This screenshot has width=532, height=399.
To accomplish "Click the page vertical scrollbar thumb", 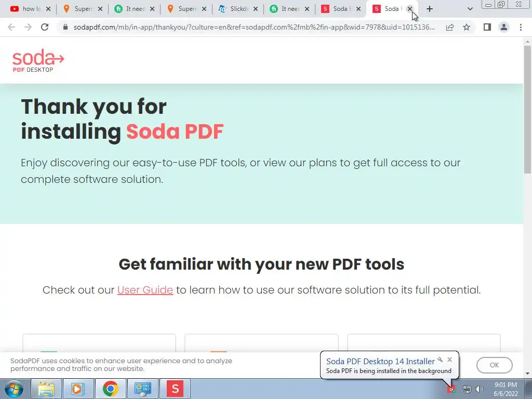I will tap(528, 110).
